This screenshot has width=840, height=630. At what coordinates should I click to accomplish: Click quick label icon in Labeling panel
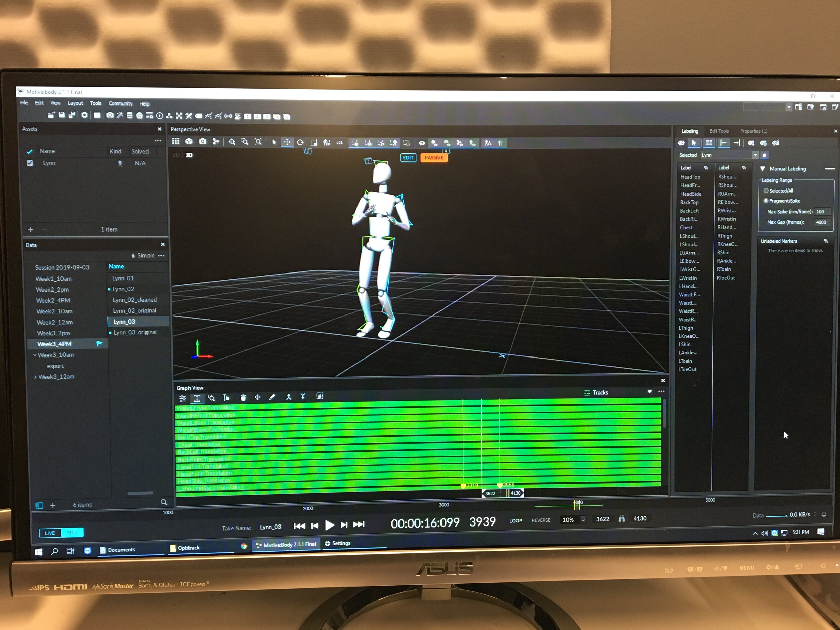coord(682,143)
